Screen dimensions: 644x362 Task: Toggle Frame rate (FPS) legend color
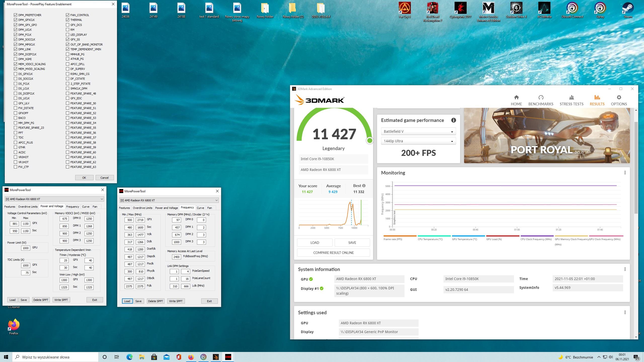pyautogui.click(x=400, y=236)
